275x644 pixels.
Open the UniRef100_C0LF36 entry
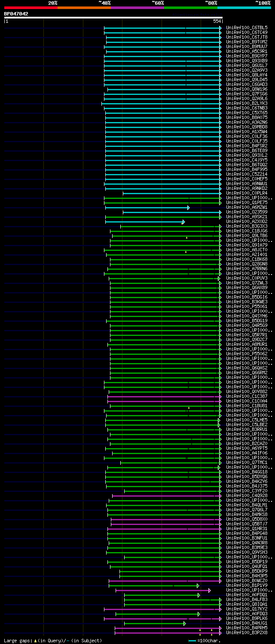tap(247, 136)
